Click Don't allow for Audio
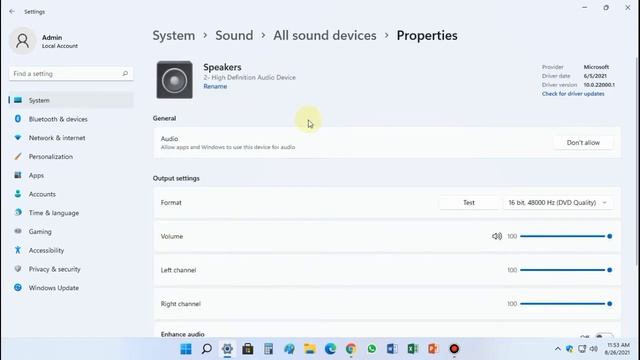640x360 pixels. click(x=583, y=142)
